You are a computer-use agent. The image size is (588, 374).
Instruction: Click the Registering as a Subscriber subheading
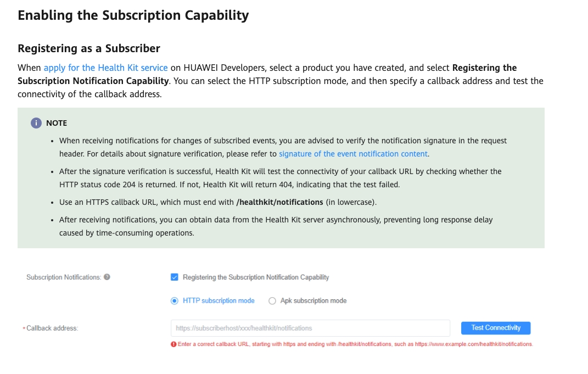[x=89, y=48]
